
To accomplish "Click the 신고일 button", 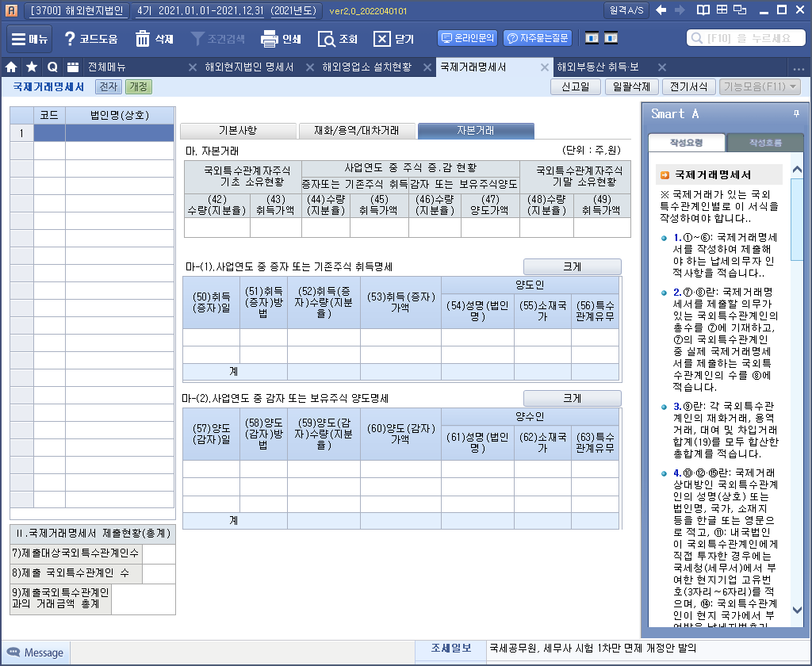I will (x=576, y=86).
